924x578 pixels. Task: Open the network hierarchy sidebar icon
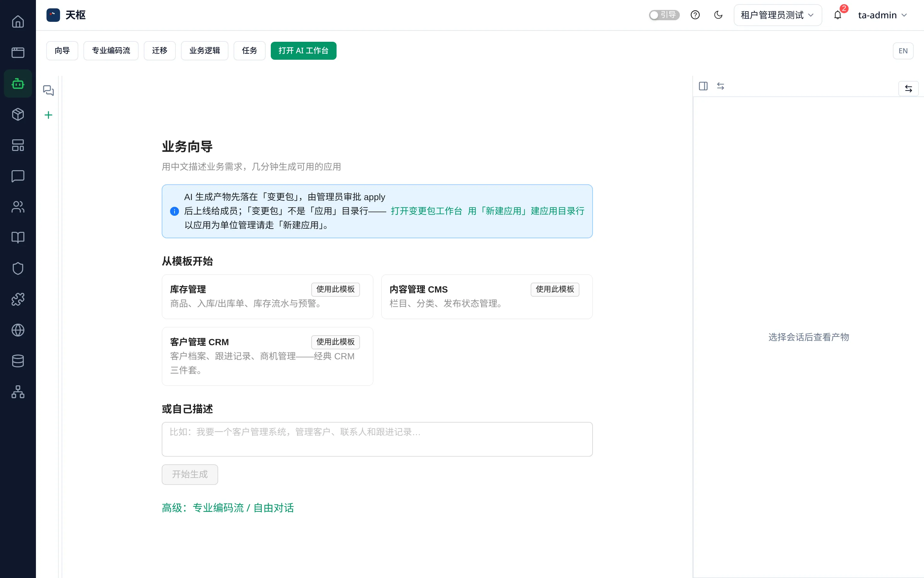point(18,392)
